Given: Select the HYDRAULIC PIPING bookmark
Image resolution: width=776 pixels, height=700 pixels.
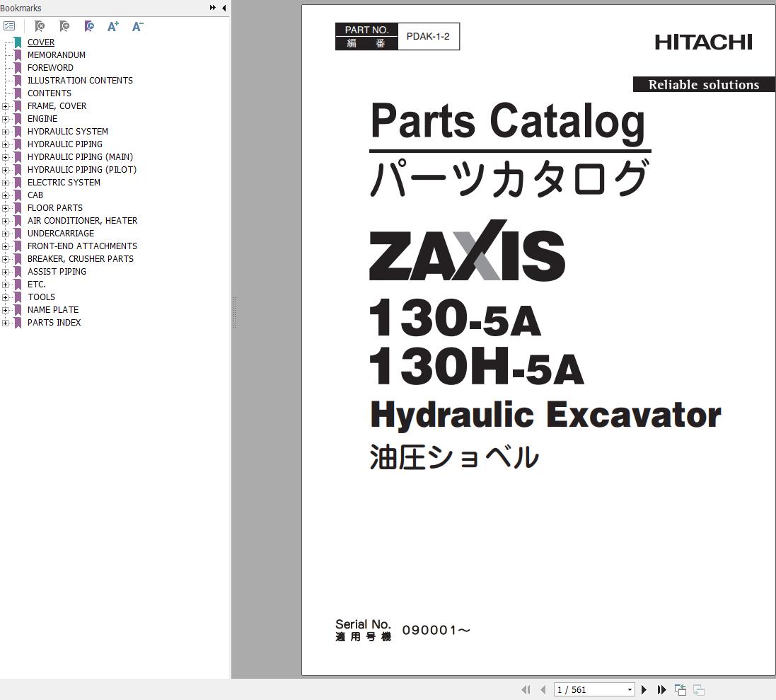Looking at the screenshot, I should (x=65, y=144).
